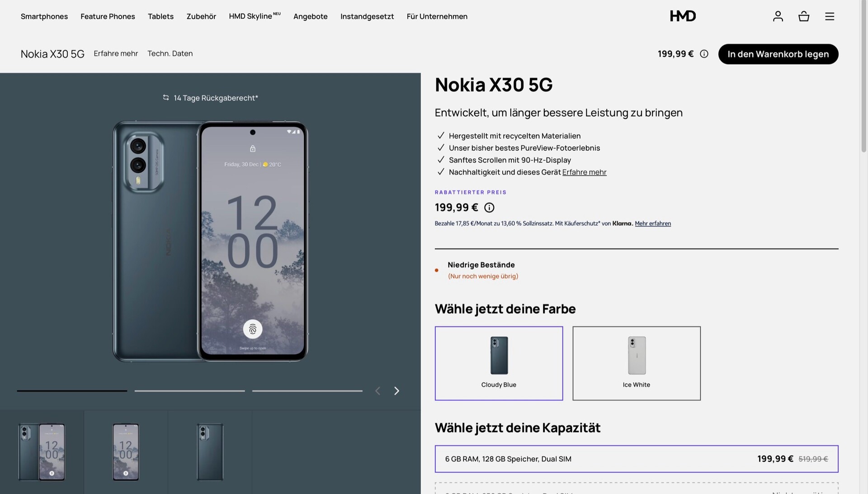
Task: Click the HMD logo
Action: (683, 16)
